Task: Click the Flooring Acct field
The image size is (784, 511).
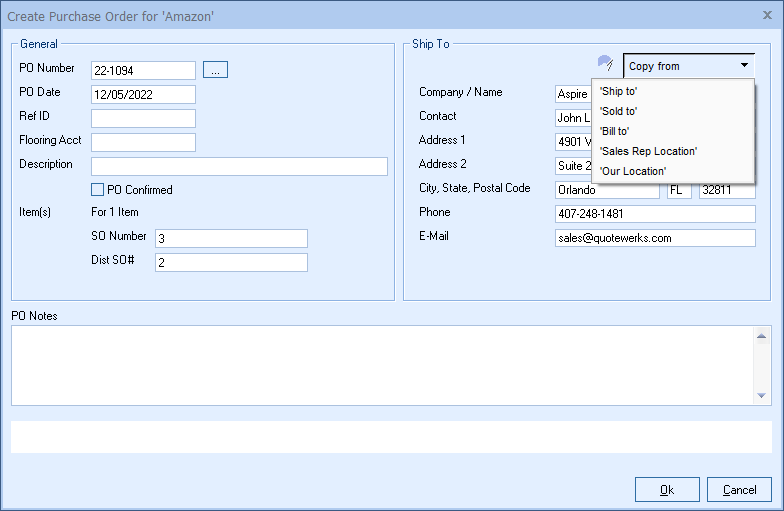Action: point(143,142)
